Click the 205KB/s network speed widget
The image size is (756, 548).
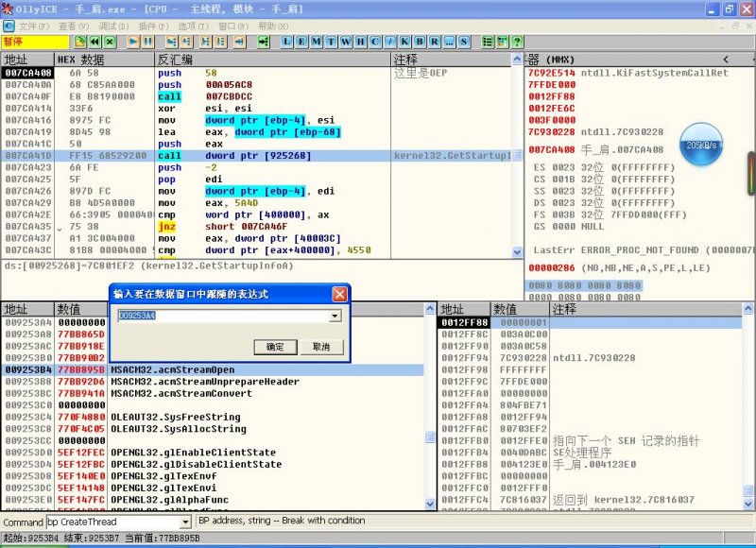[x=701, y=145]
